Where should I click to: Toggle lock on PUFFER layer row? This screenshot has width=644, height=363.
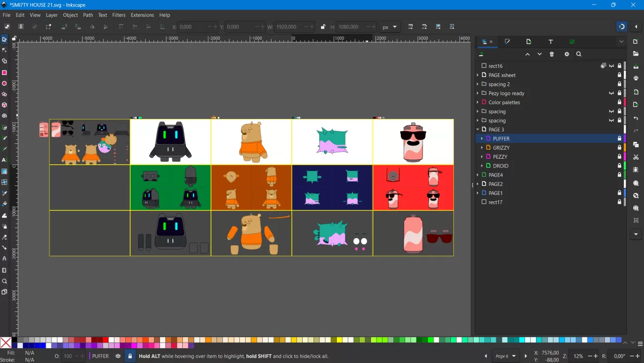[619, 139]
